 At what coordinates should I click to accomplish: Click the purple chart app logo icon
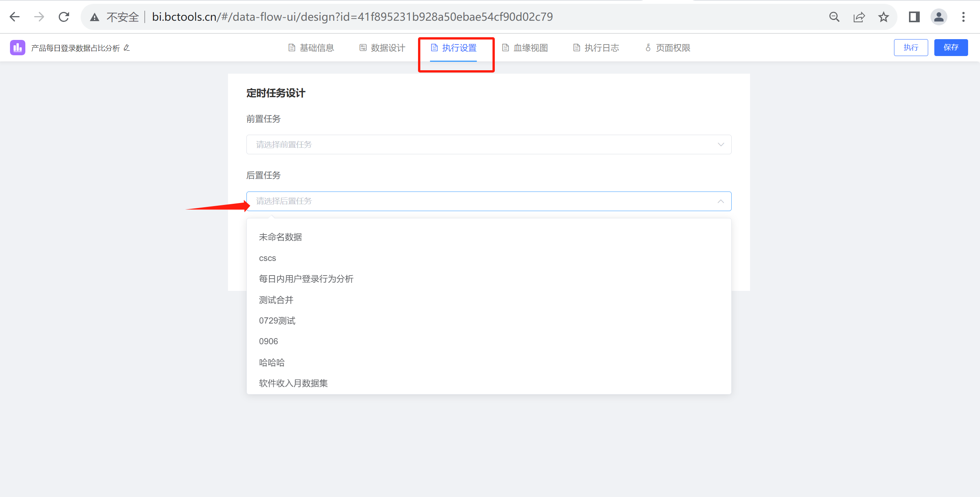coord(18,48)
